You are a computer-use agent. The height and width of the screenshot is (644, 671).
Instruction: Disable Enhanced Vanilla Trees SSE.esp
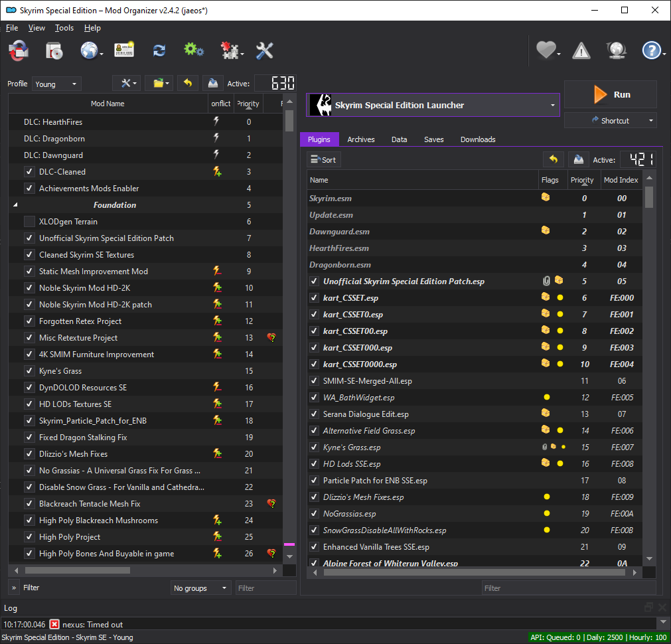pyautogui.click(x=314, y=547)
